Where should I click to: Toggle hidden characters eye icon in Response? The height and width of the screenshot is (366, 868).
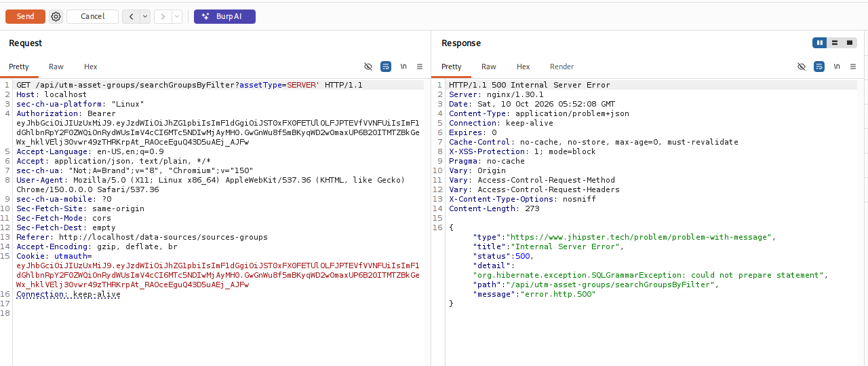(802, 67)
